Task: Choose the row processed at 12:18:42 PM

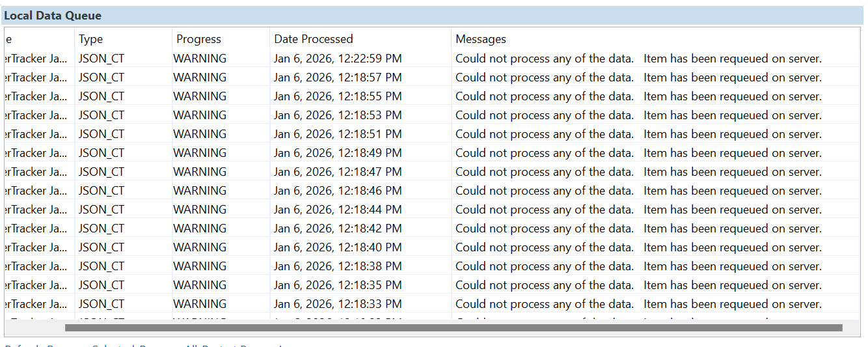Action: (x=337, y=229)
